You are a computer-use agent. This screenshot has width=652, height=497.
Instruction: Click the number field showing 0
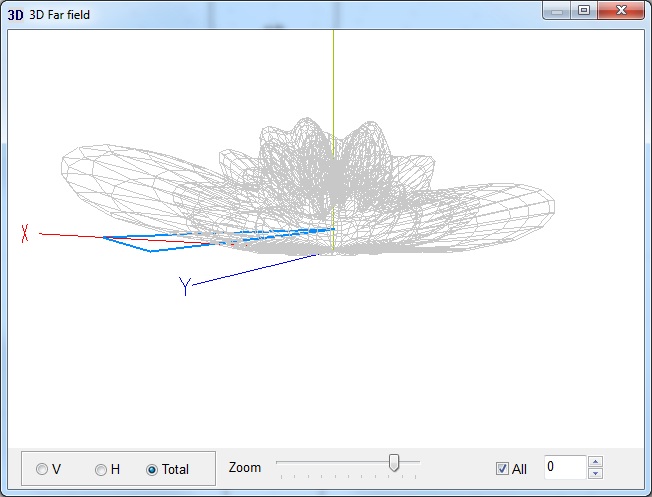[x=566, y=467]
